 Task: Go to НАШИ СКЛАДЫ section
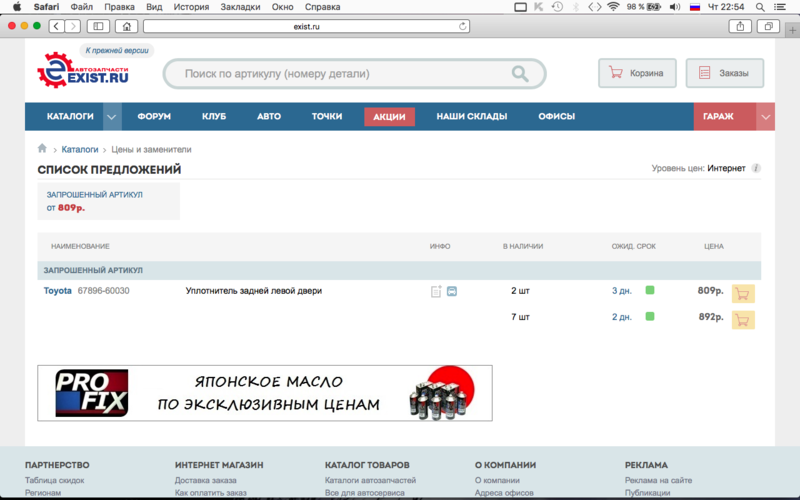pyautogui.click(x=472, y=116)
